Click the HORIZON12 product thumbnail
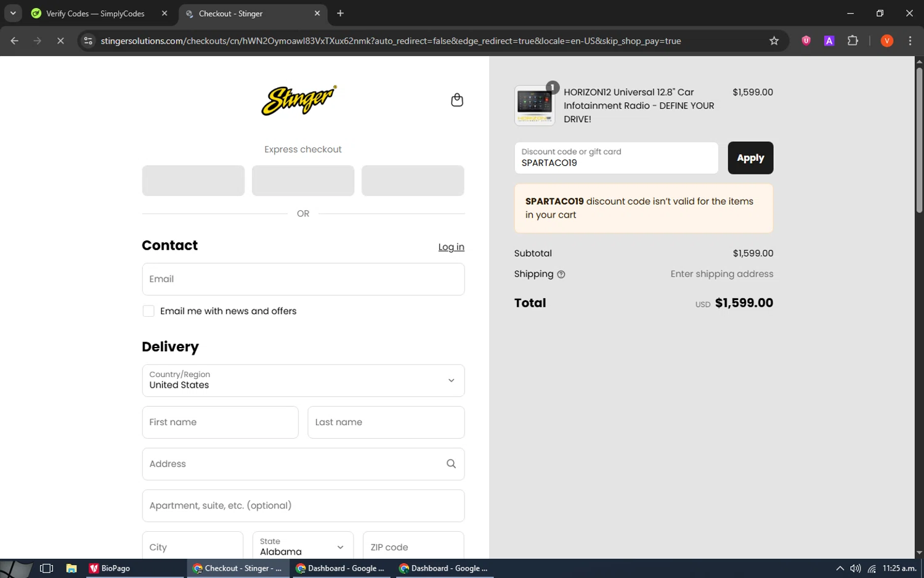This screenshot has width=924, height=578. pos(534,105)
